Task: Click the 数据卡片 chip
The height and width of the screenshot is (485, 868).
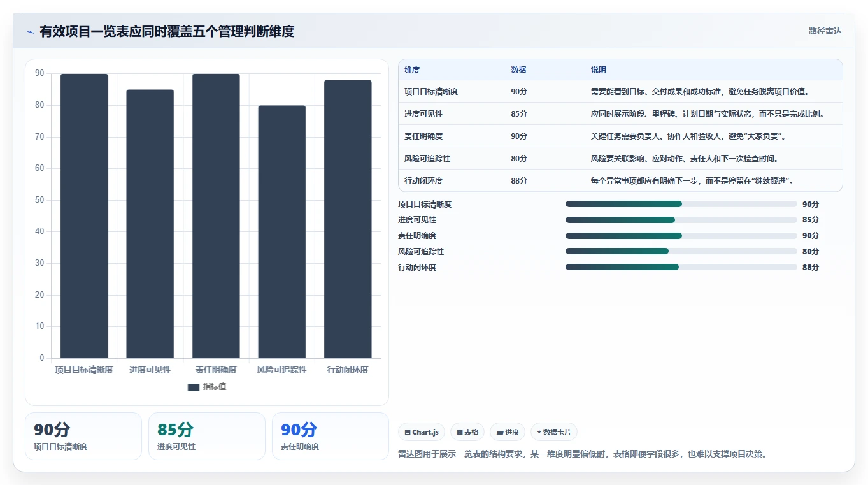Action: (x=554, y=432)
